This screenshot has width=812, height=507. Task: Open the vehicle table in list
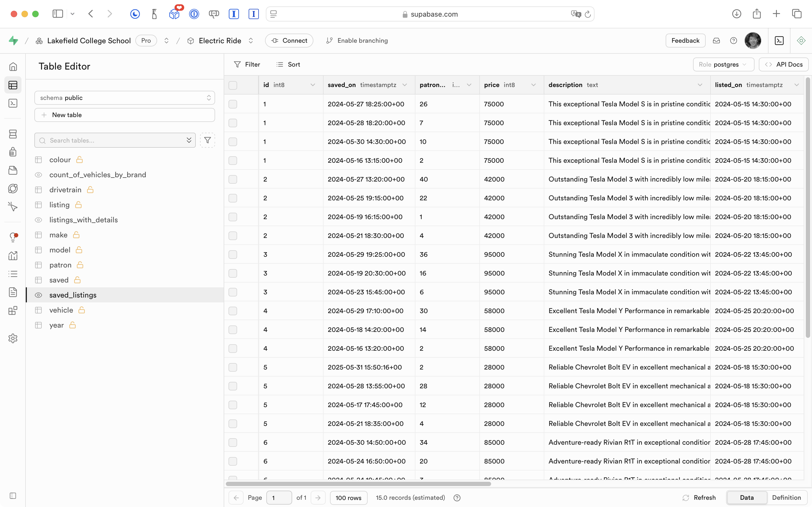tap(61, 310)
